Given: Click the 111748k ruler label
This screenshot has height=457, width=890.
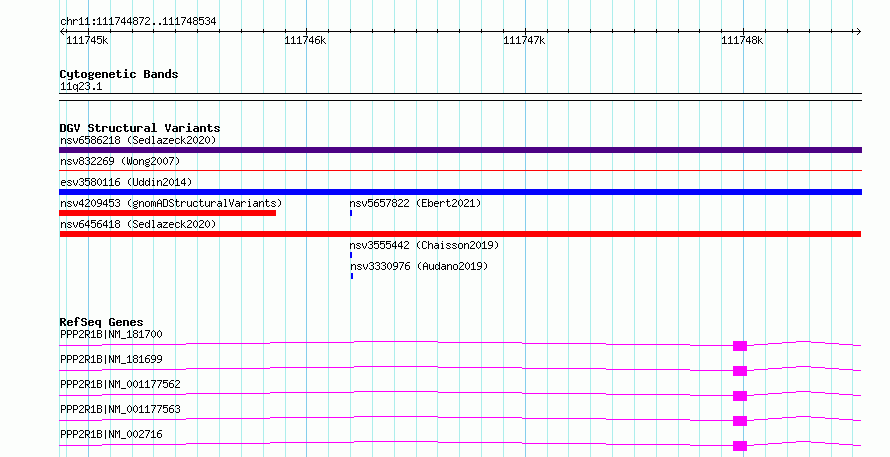Looking at the screenshot, I should 742,40.
